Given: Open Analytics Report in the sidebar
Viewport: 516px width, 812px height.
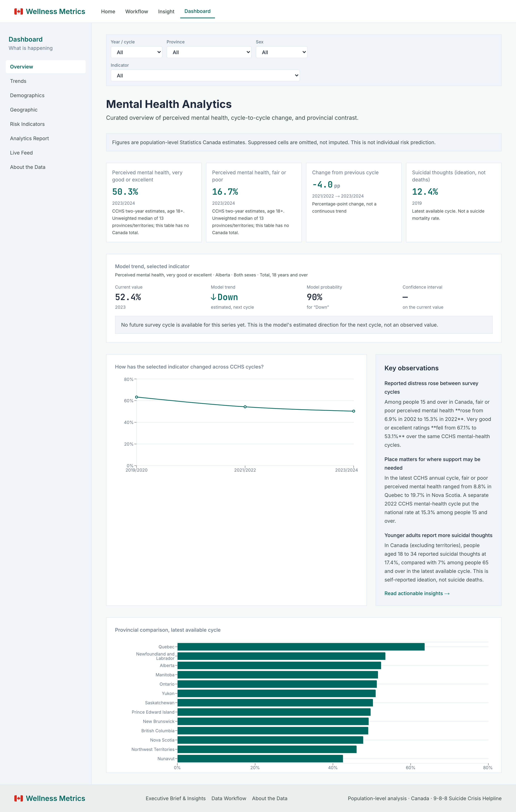Looking at the screenshot, I should click(46, 138).
